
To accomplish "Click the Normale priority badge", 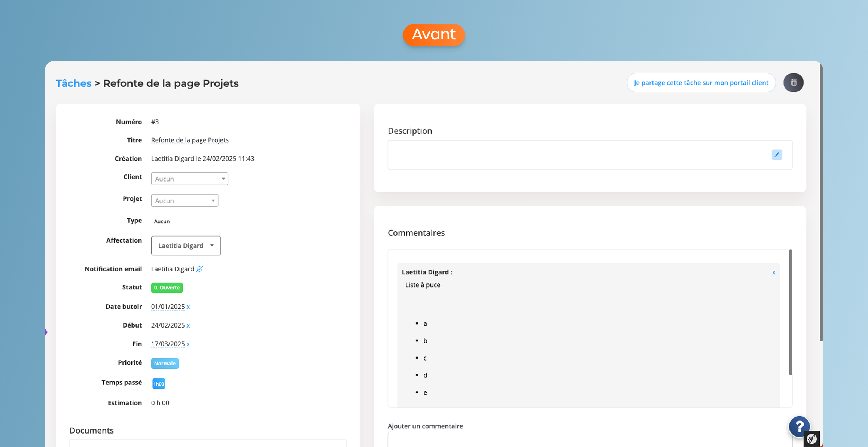I will click(x=165, y=363).
